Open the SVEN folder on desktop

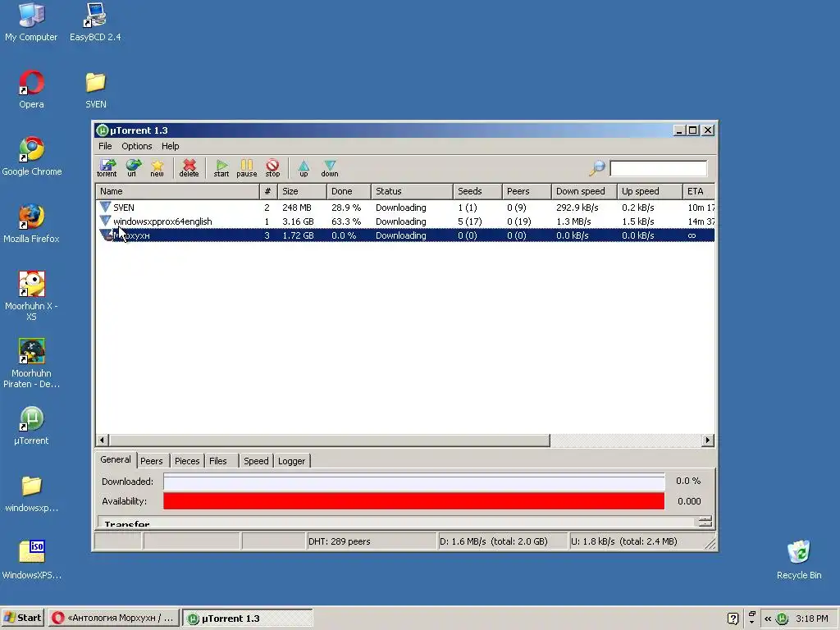95,89
